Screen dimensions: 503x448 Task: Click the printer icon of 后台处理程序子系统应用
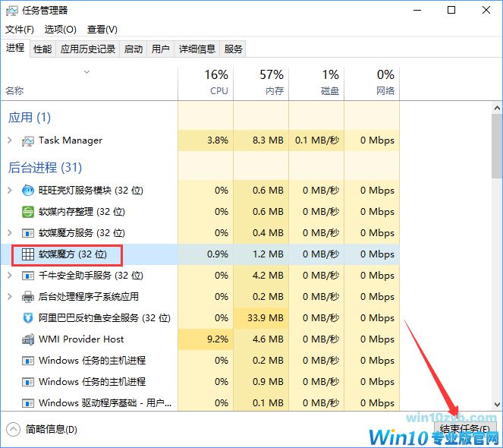(x=28, y=297)
